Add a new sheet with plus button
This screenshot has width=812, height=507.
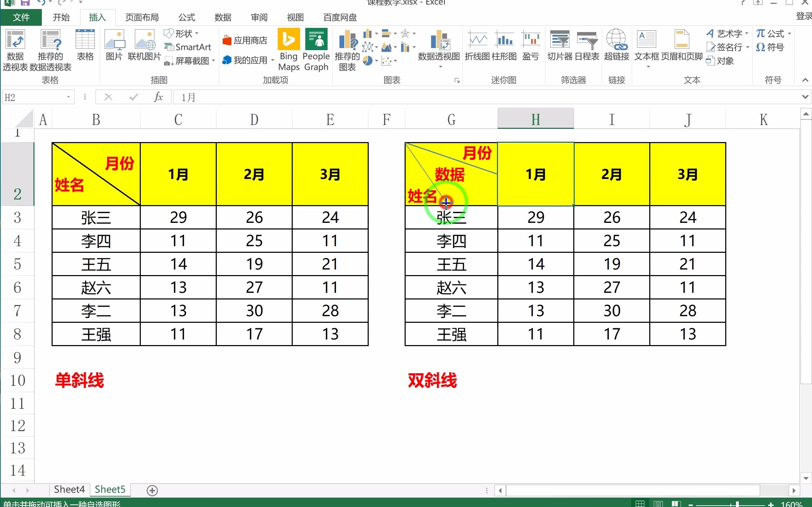point(152,490)
